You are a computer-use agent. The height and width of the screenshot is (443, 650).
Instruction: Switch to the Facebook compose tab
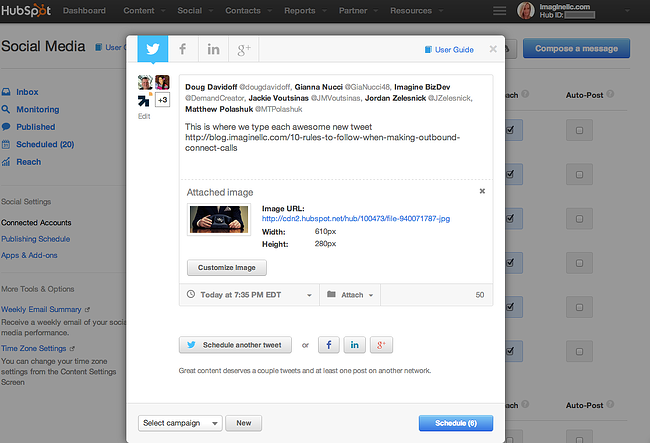point(183,49)
